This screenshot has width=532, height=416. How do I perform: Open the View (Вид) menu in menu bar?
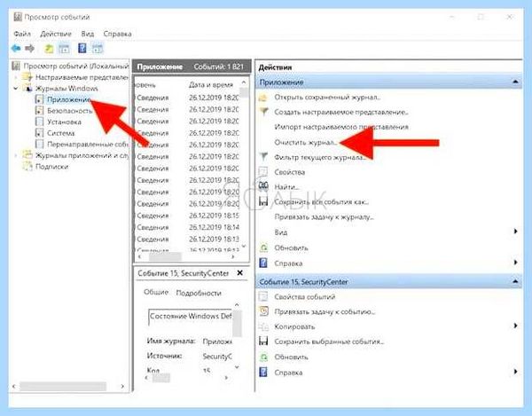tap(88, 34)
